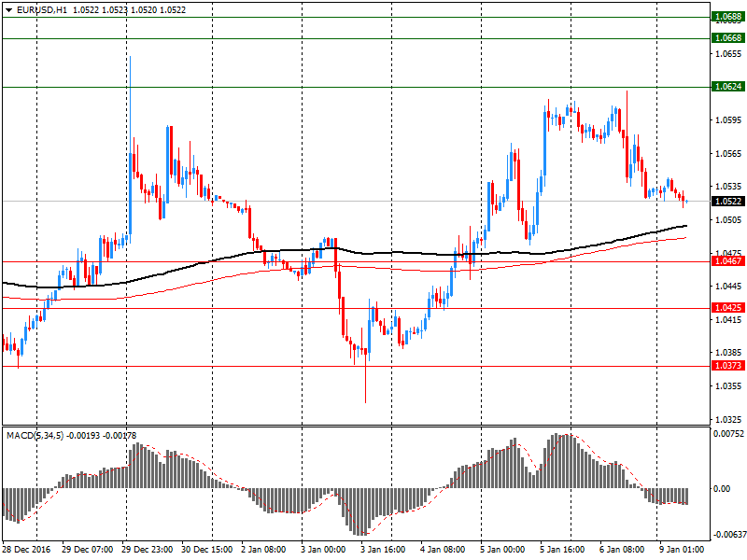Click the MACD zero level 0.00 label
Image resolution: width=747 pixels, height=560 pixels.
pos(722,488)
